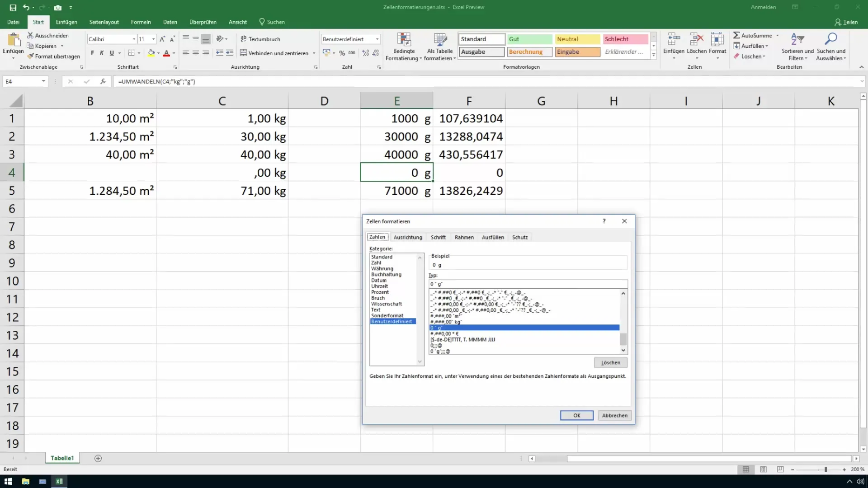Confirm the dialog with OK

coord(576,415)
